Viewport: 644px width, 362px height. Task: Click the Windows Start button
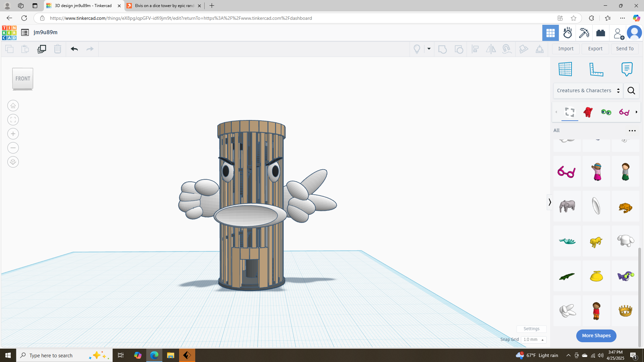pos(8,355)
